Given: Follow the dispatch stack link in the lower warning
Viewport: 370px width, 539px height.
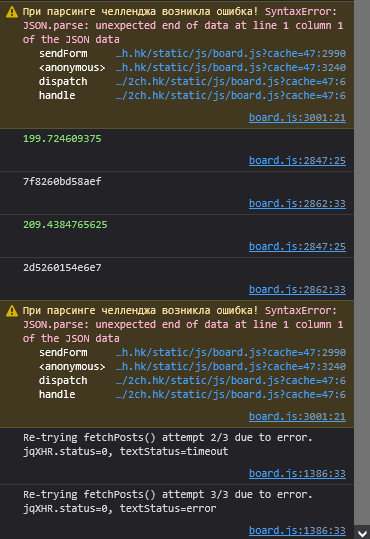Looking at the screenshot, I should point(231,381).
